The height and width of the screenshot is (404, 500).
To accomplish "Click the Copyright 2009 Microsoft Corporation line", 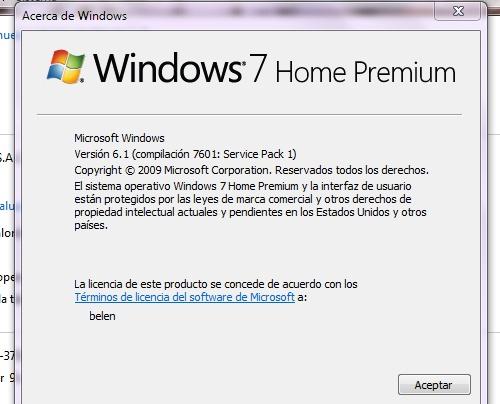I will [251, 170].
